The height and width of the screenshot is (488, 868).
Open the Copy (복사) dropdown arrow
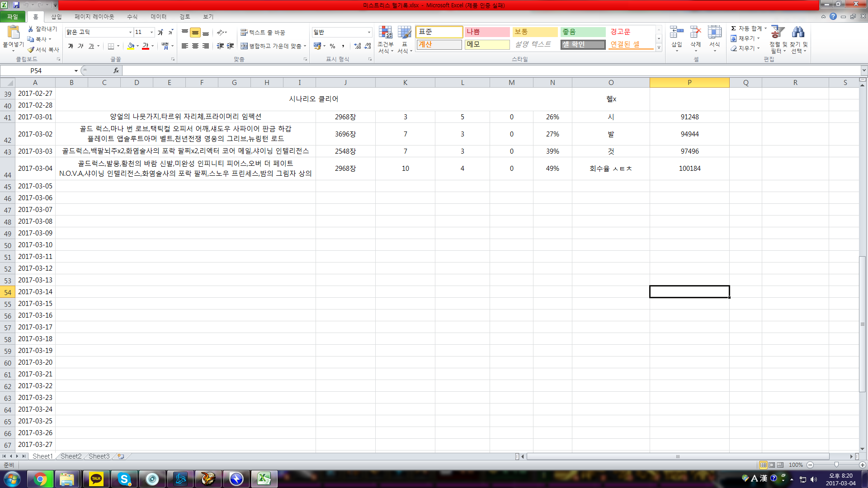(50, 39)
